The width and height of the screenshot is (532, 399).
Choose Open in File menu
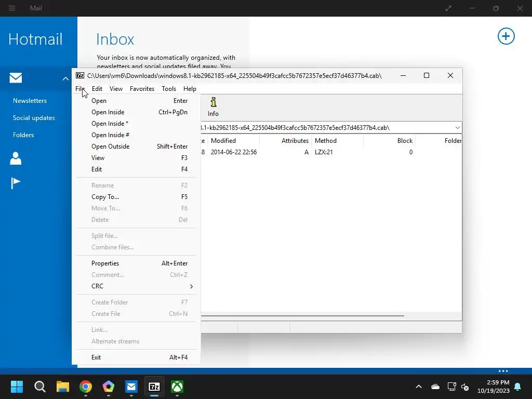tap(136, 101)
